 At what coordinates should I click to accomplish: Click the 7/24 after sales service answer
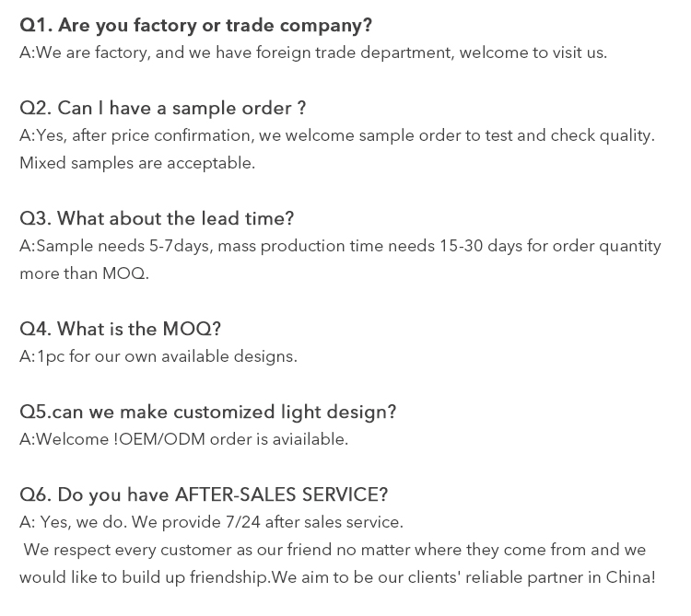(211, 522)
